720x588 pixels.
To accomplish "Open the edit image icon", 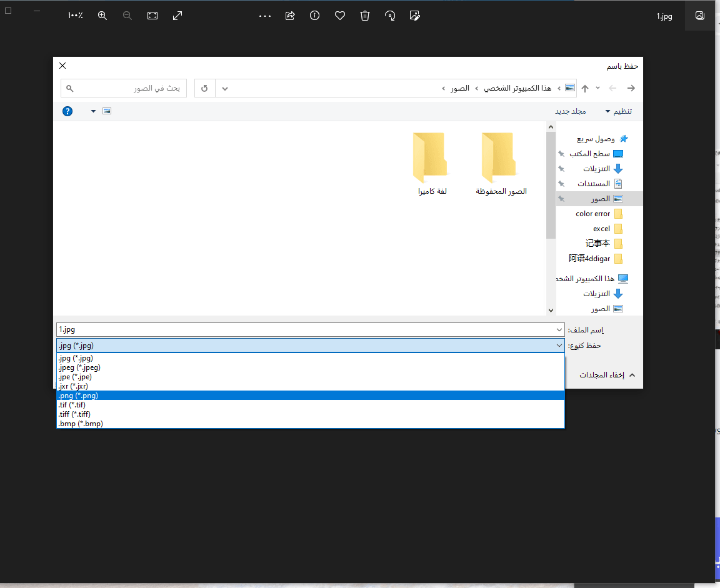I will pyautogui.click(x=414, y=16).
